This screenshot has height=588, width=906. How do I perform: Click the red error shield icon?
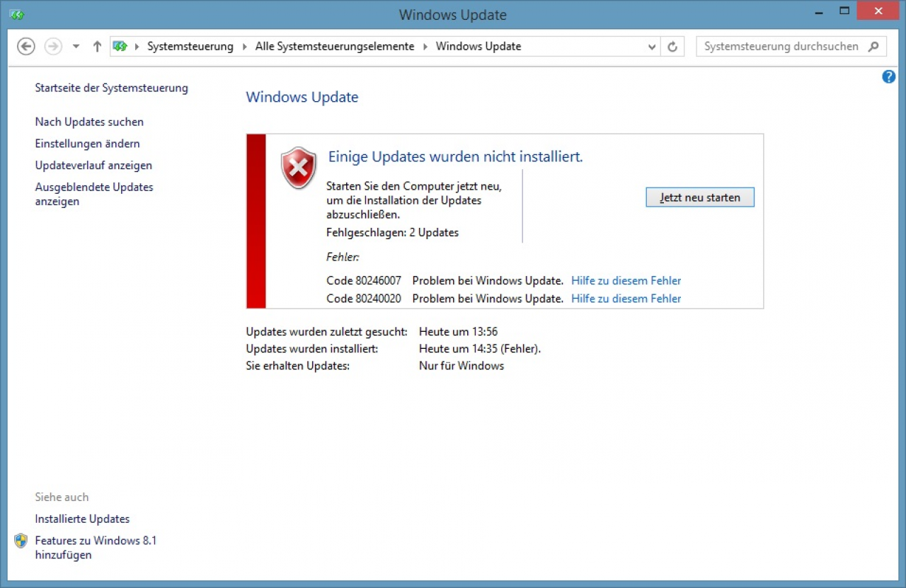tap(299, 168)
